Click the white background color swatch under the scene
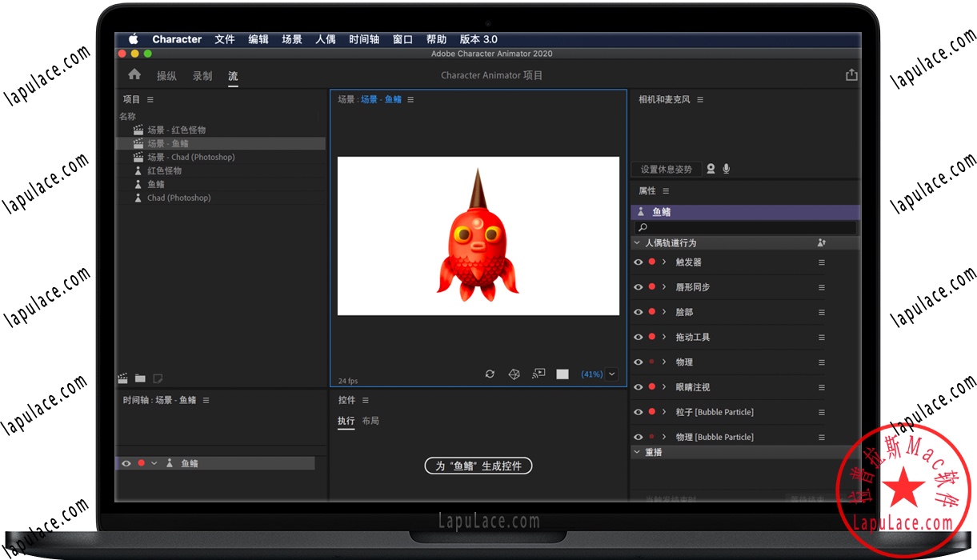The height and width of the screenshot is (560, 977). click(x=562, y=374)
